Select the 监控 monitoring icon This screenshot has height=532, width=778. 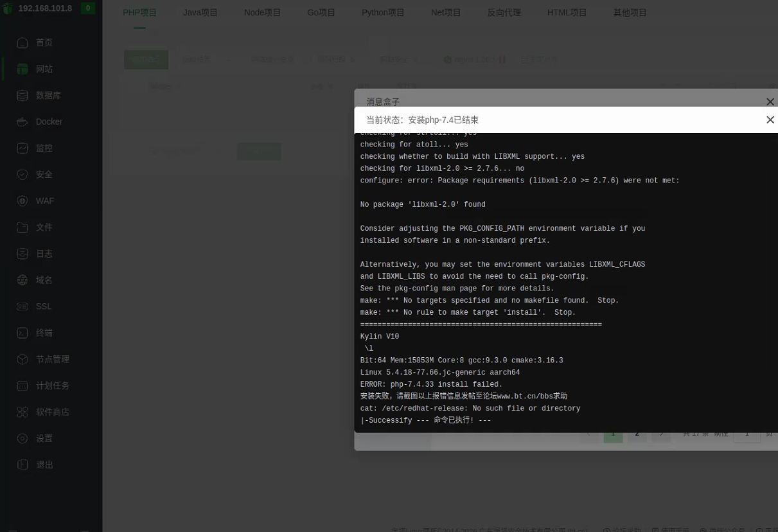point(22,148)
